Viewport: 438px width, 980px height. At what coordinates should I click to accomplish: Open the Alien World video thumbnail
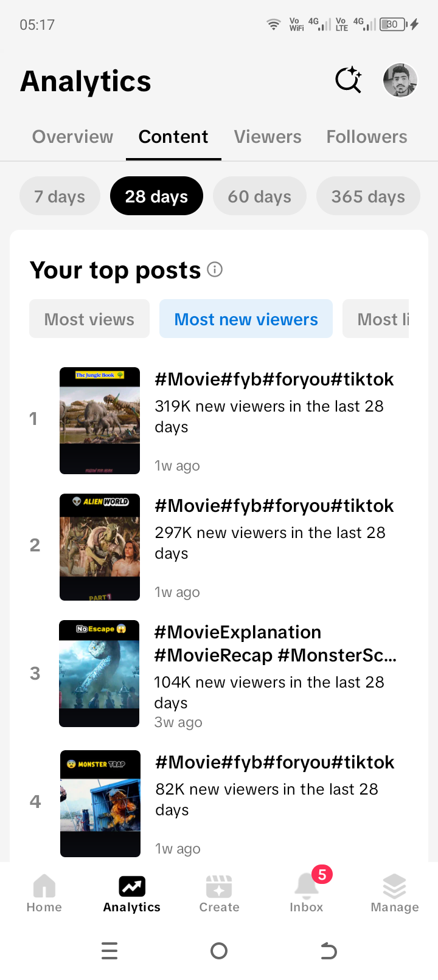click(100, 547)
